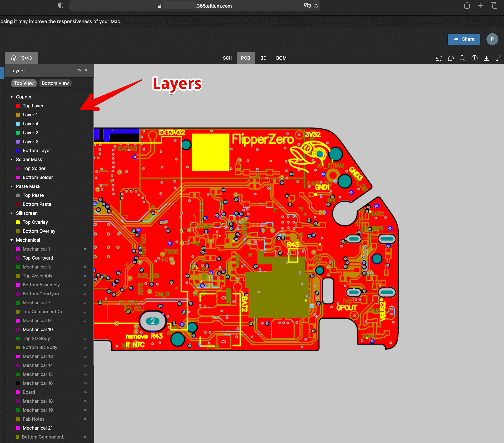Toggle visibility of Board layer
The image size is (504, 443).
[85, 392]
